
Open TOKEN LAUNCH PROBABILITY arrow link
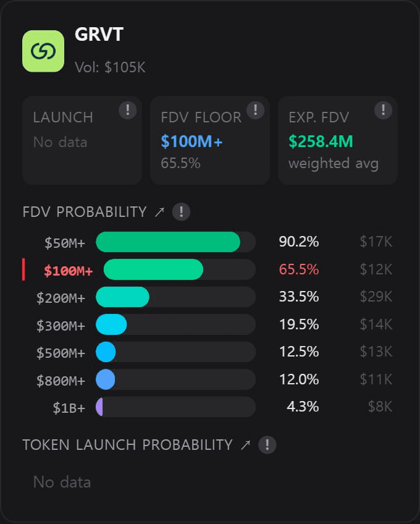pos(245,445)
